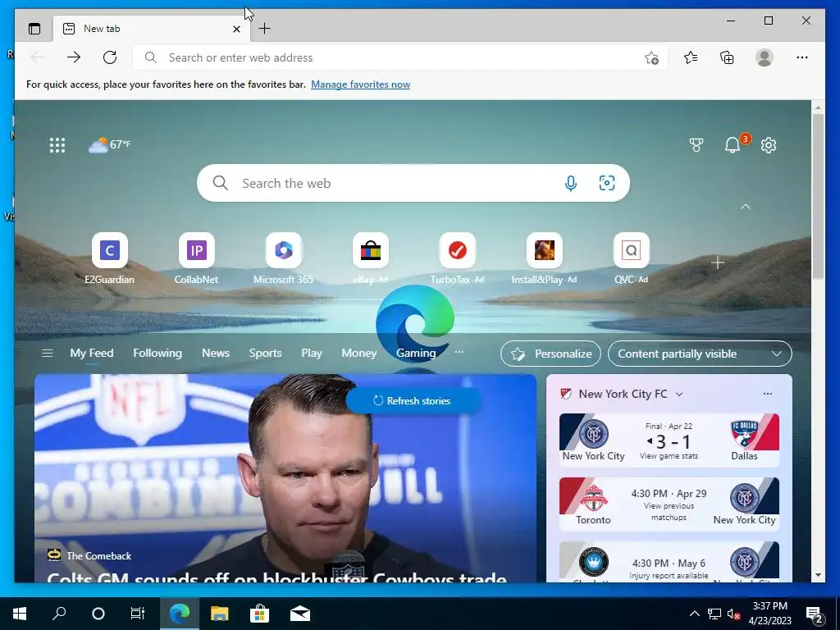Open Toronto vs New York City match card
The width and height of the screenshot is (840, 630).
pos(669,504)
